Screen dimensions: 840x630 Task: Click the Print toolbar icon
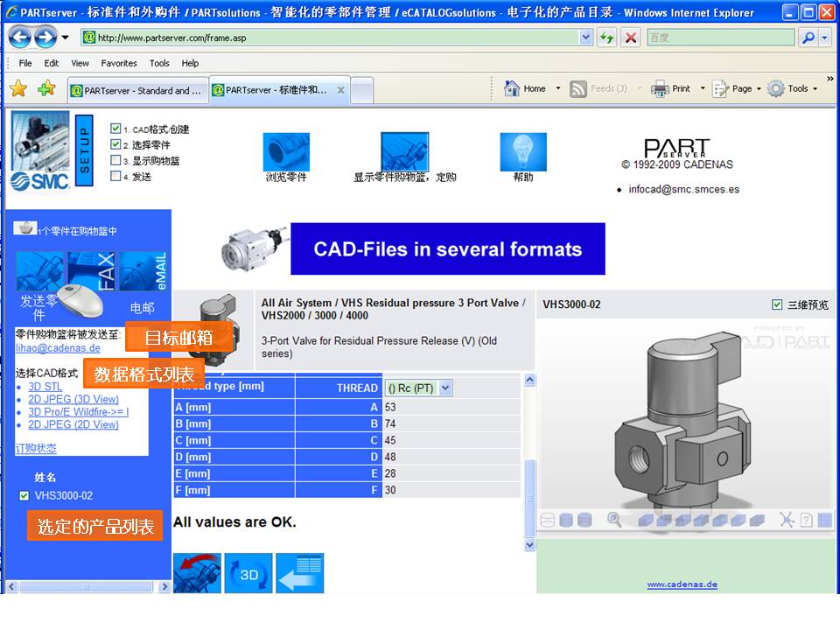660,88
